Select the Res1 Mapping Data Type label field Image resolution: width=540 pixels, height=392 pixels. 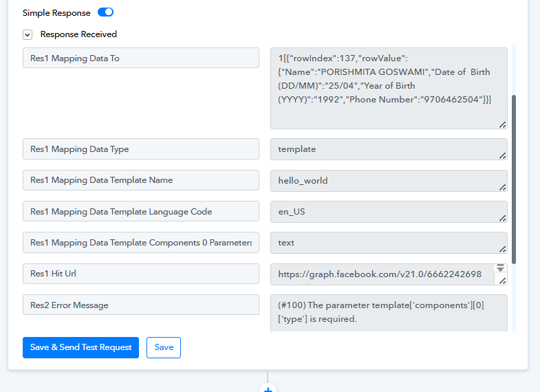coord(140,149)
